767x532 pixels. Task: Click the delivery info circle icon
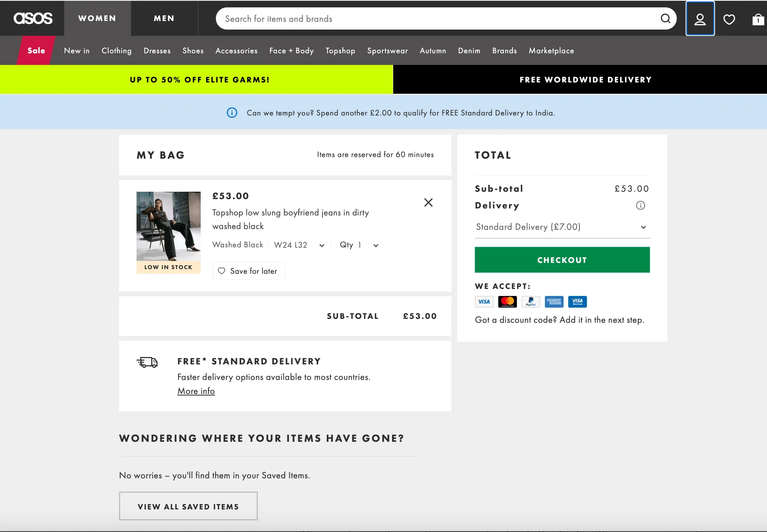640,205
